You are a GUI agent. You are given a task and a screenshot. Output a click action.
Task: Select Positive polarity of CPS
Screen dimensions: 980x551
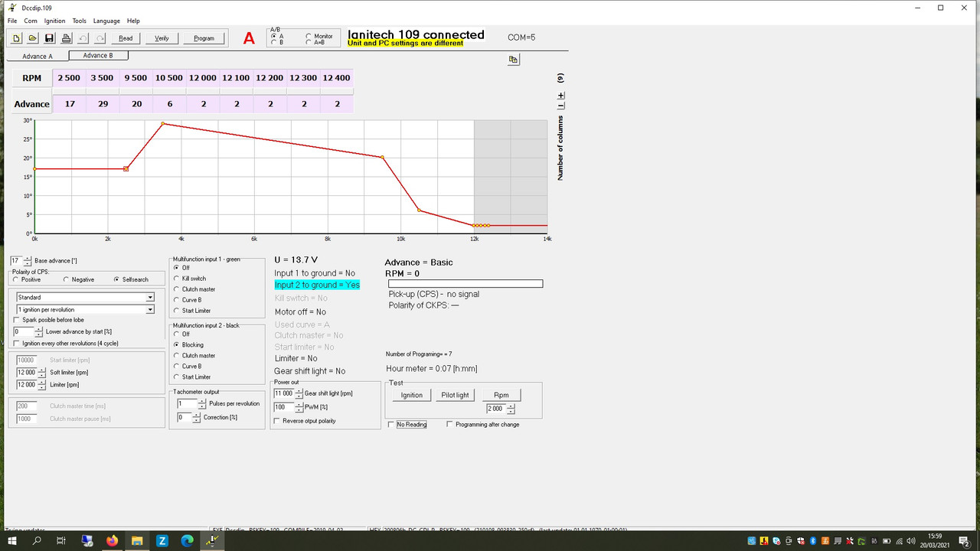pos(28,279)
